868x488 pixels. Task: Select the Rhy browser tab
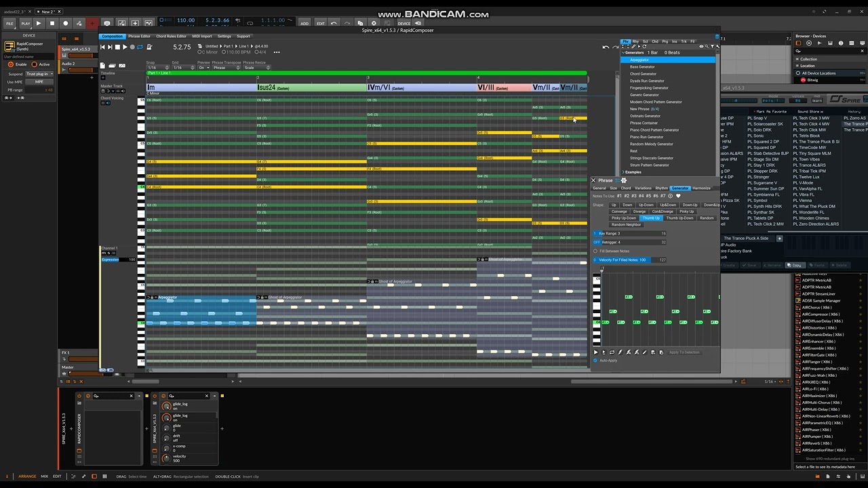click(635, 42)
